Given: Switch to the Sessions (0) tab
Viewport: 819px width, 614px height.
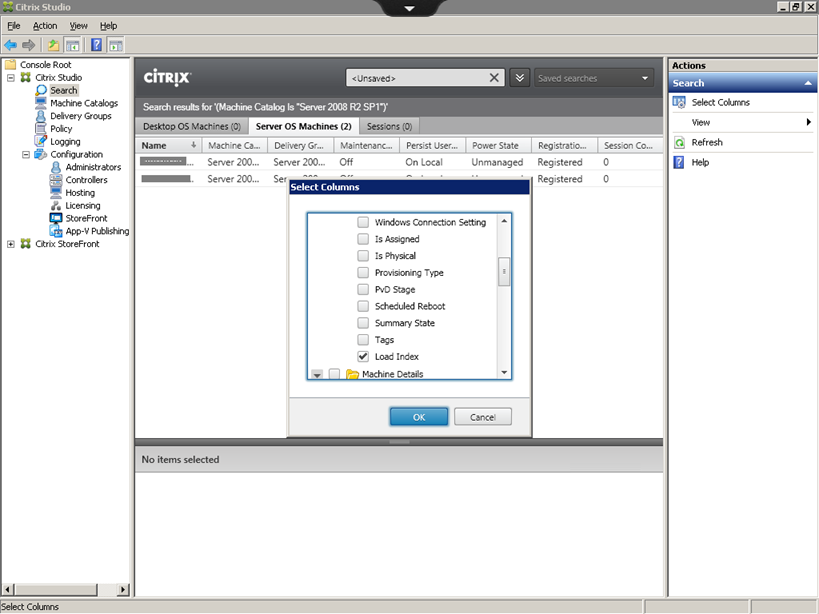Looking at the screenshot, I should pyautogui.click(x=389, y=126).
